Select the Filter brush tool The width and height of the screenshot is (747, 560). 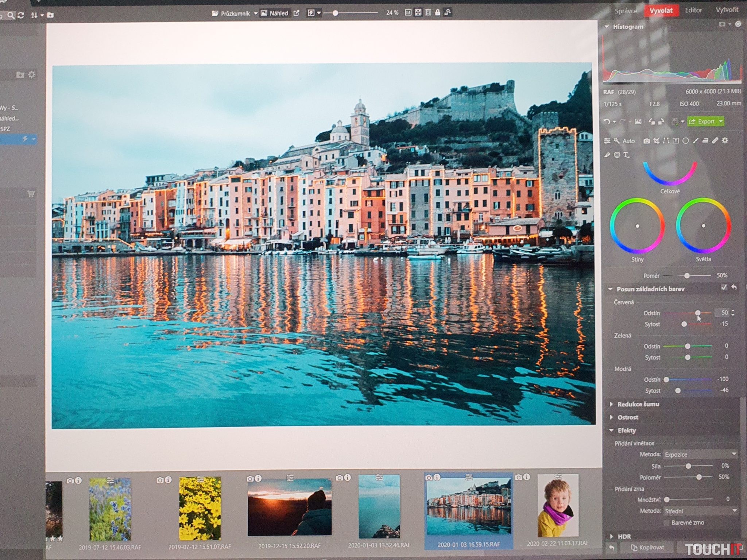(696, 141)
